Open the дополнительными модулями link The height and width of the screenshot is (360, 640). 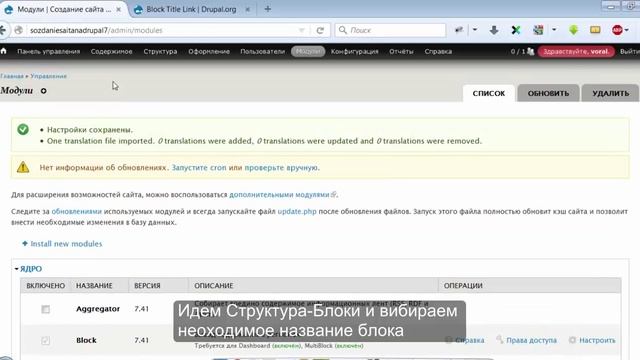coord(279,195)
